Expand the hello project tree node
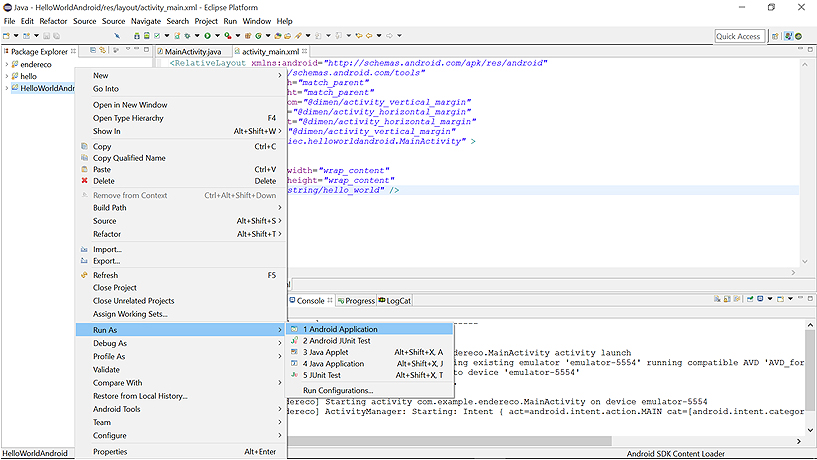This screenshot has width=817, height=460. (x=6, y=76)
